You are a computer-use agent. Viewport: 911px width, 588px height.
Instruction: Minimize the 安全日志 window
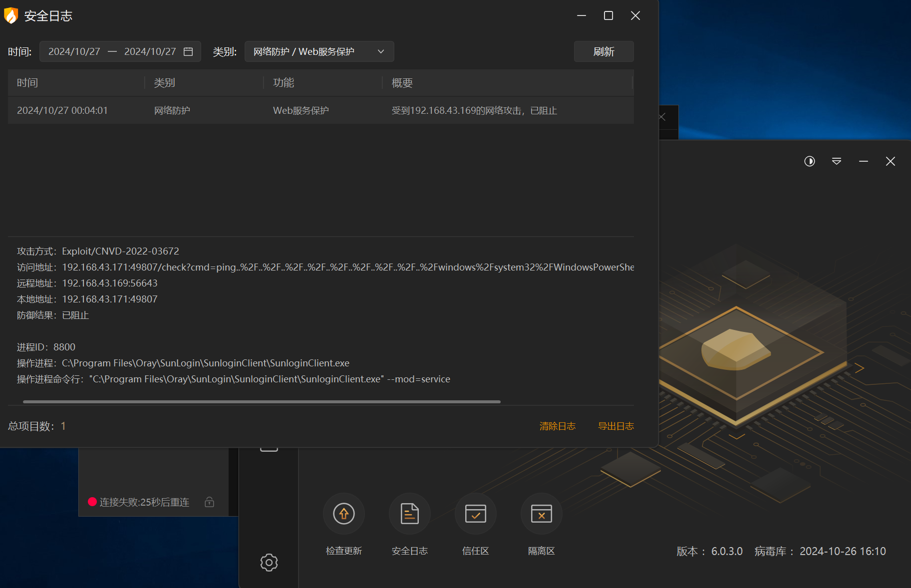click(582, 15)
